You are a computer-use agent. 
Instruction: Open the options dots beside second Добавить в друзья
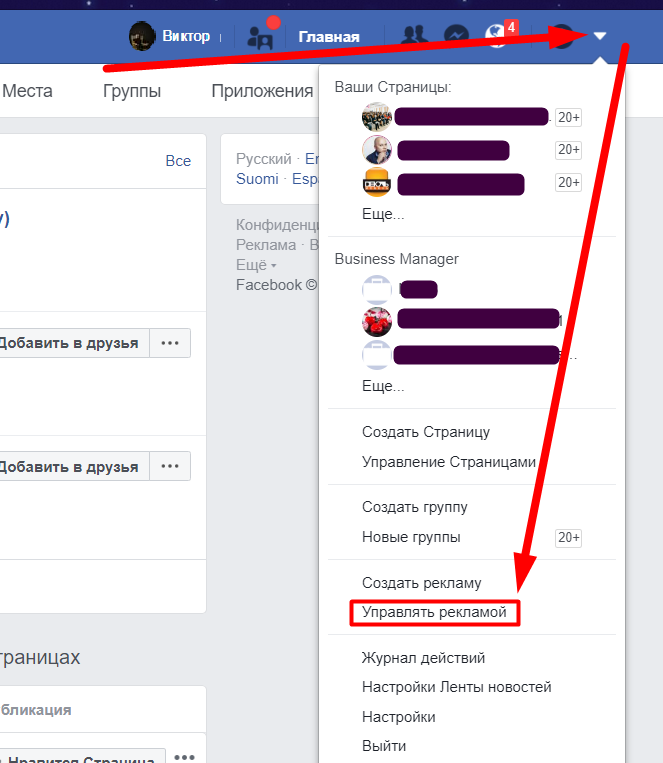tap(170, 466)
